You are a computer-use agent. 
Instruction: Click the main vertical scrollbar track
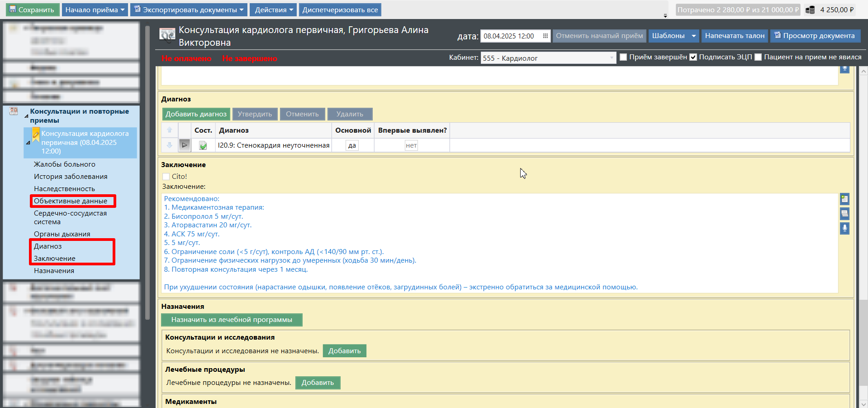(x=863, y=226)
